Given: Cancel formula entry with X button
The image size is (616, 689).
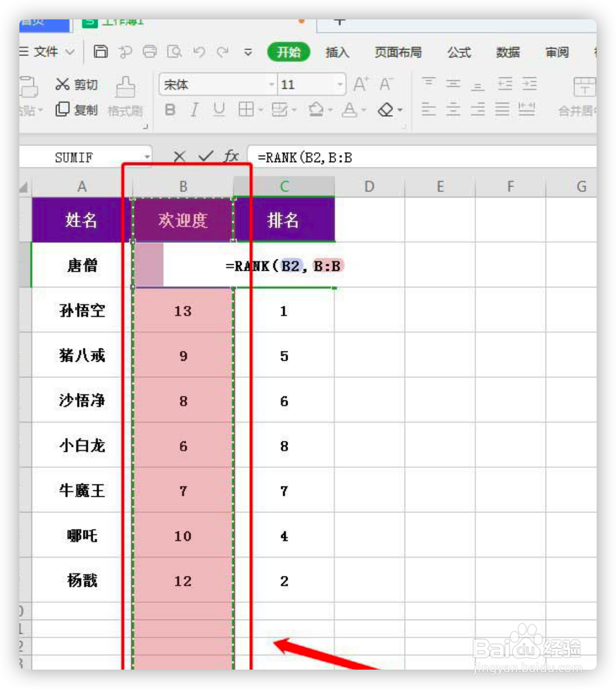Looking at the screenshot, I should (180, 157).
